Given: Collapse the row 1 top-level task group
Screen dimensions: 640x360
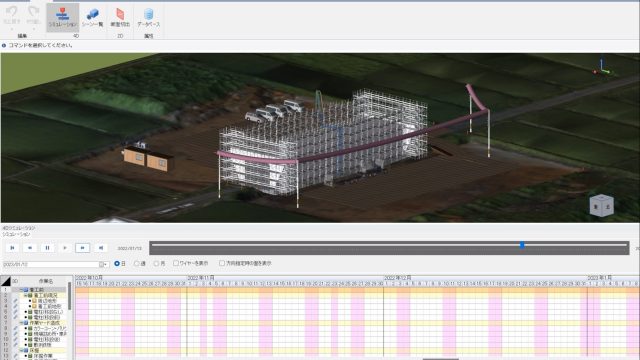Looking at the screenshot, I should click(21, 290).
